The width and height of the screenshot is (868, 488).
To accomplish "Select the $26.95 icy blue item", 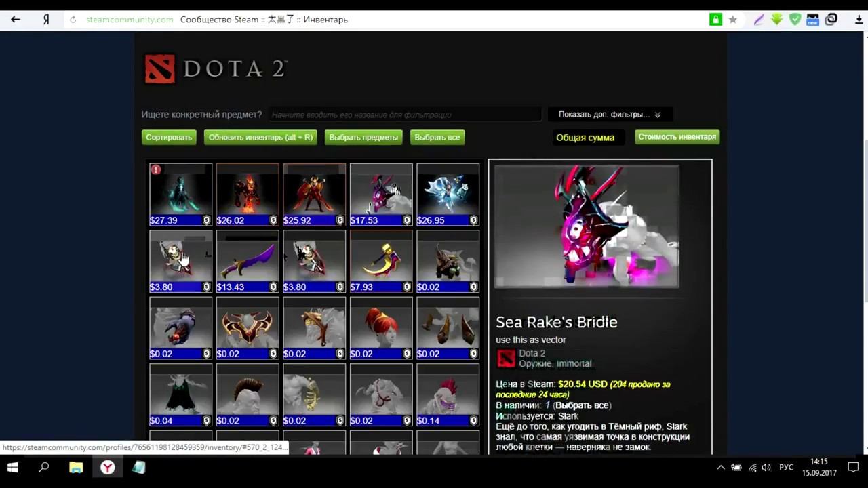I will [448, 195].
